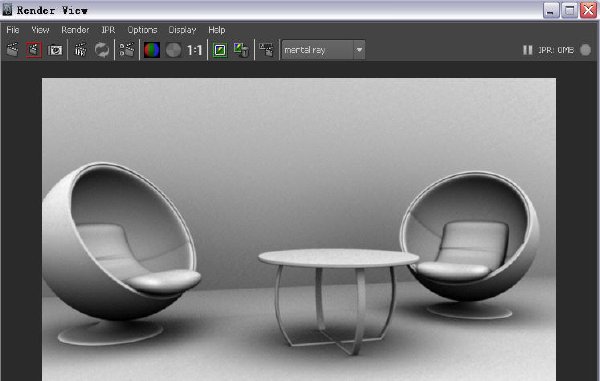The width and height of the screenshot is (600, 381).
Task: Show RGB channels with the colored sphere icon
Action: (152, 50)
